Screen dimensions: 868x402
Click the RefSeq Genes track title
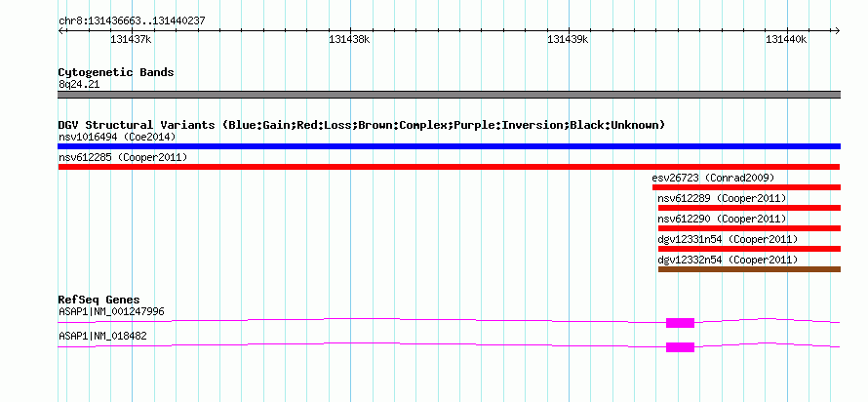pyautogui.click(x=99, y=301)
